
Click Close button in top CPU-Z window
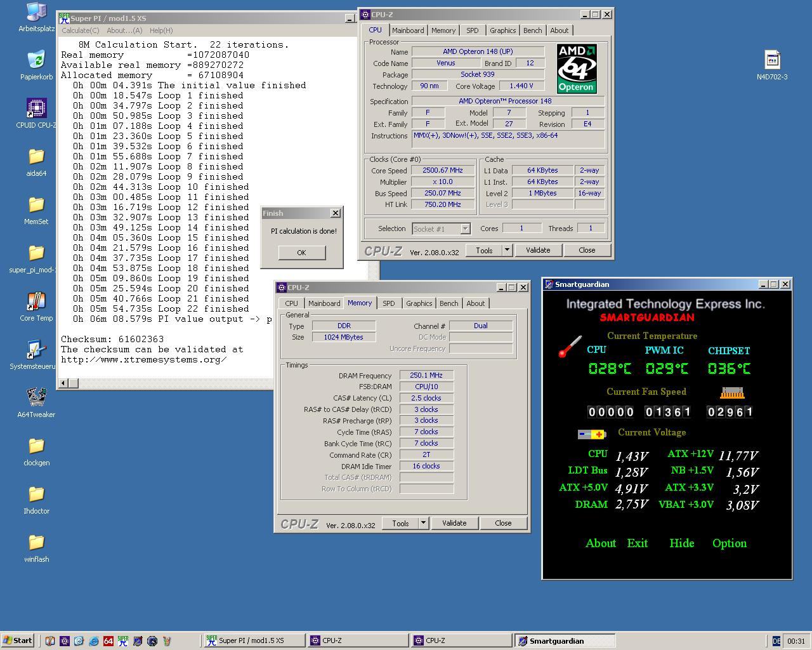click(587, 250)
